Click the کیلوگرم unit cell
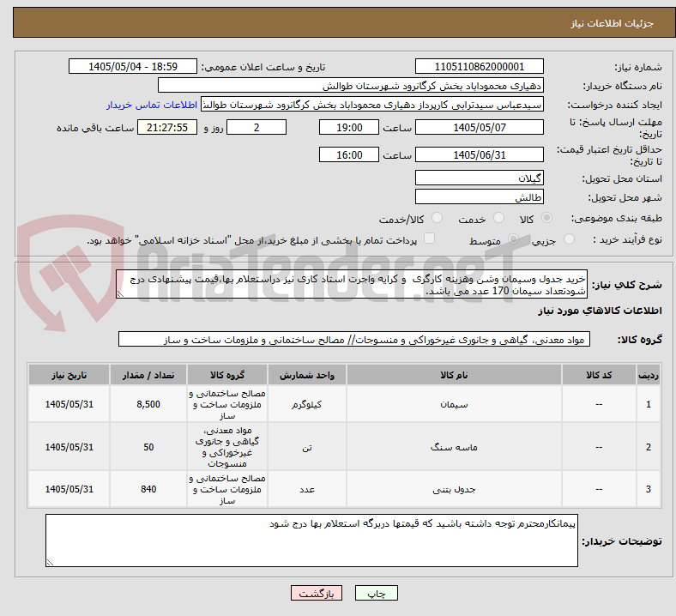676x616 pixels. pos(307,404)
